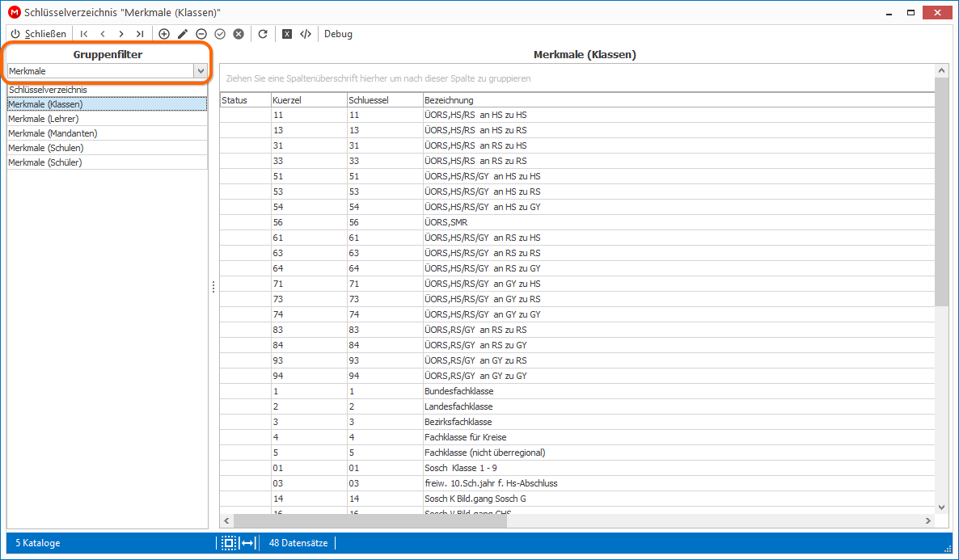Select the row ÜORS,SMR
Image resolution: width=959 pixels, height=560 pixels.
[577, 222]
